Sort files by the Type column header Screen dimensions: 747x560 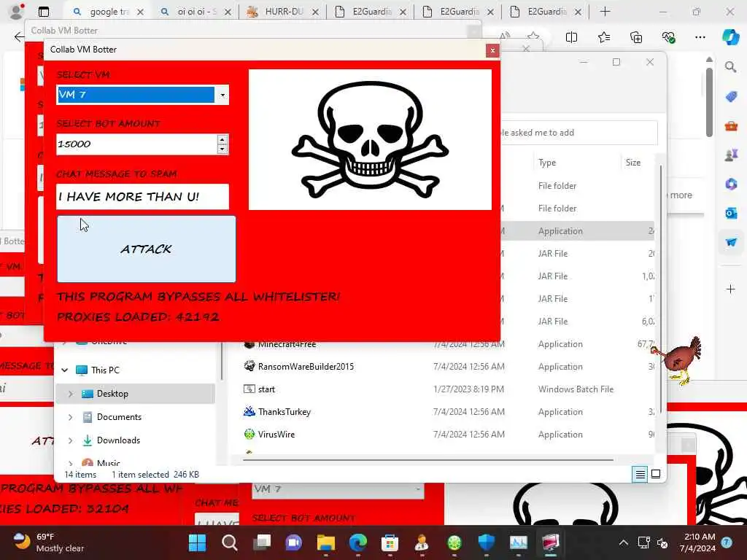tap(547, 163)
